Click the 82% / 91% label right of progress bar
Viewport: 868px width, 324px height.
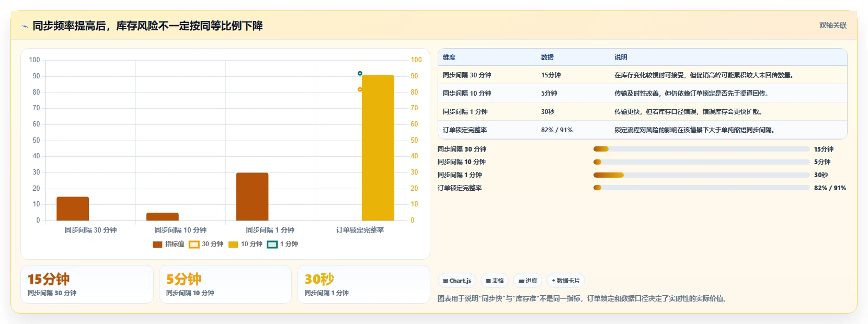830,188
